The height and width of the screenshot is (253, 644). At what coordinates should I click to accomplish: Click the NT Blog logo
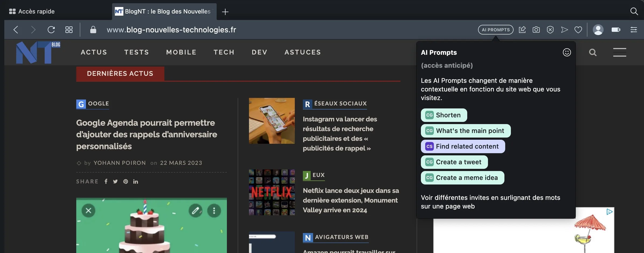(38, 52)
